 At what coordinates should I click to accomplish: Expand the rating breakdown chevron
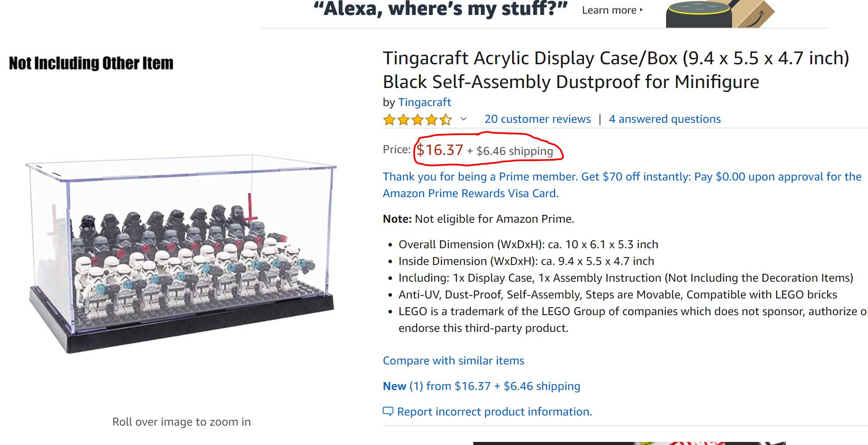(x=464, y=119)
